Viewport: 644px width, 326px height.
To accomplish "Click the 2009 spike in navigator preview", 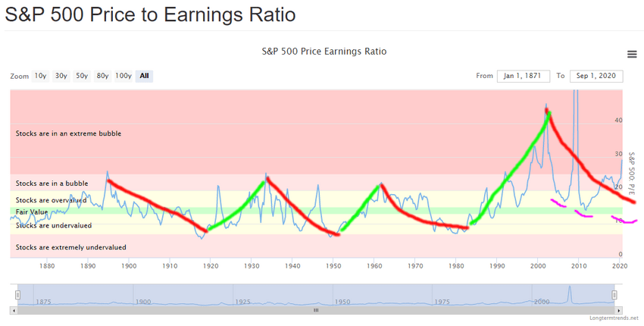I will coord(569,293).
